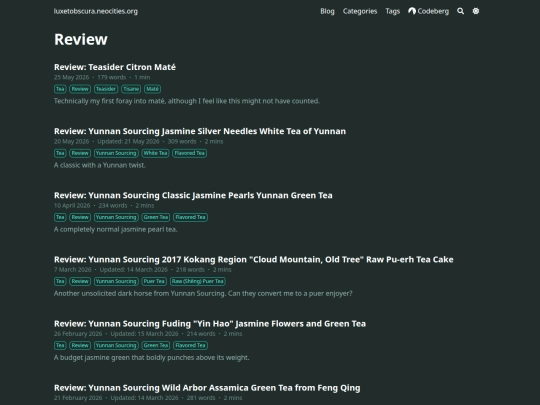Click the "A classic with a Yunnan twist." summary
This screenshot has height=405, width=540.
[100, 165]
